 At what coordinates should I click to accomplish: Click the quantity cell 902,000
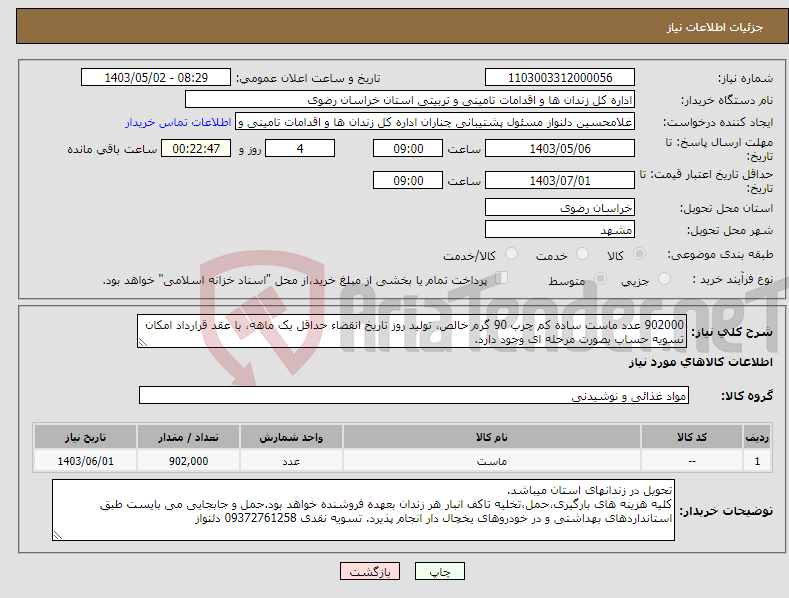(188, 461)
